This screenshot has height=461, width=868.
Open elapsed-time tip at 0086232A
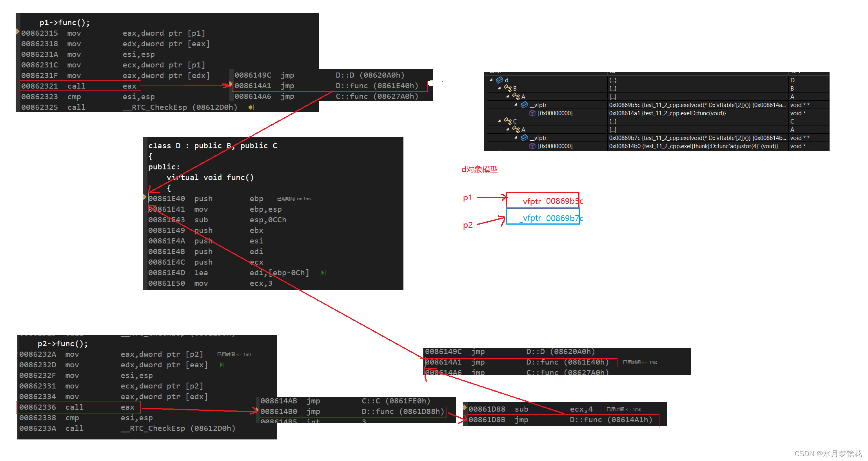pyautogui.click(x=234, y=354)
